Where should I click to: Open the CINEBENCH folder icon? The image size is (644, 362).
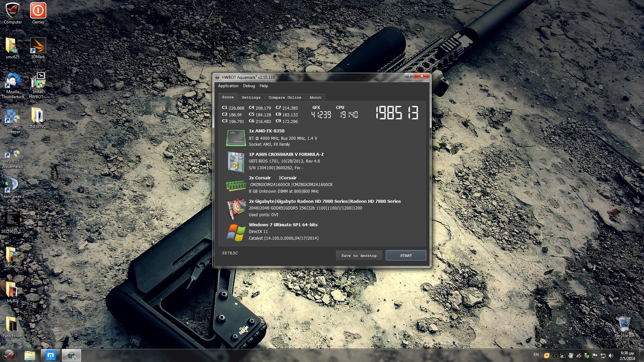click(x=38, y=118)
